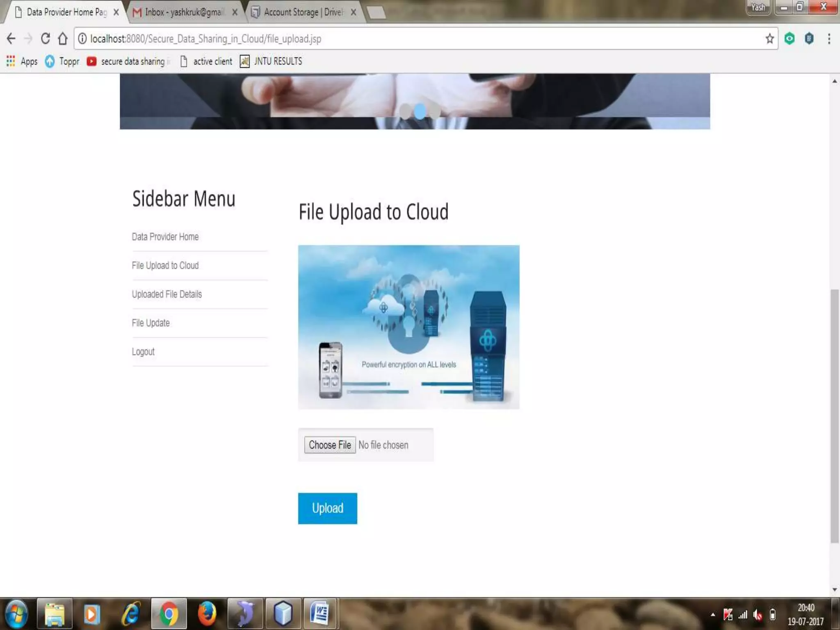Switch to Account Storage Drive tab
The height and width of the screenshot is (630, 840).
pyautogui.click(x=303, y=12)
